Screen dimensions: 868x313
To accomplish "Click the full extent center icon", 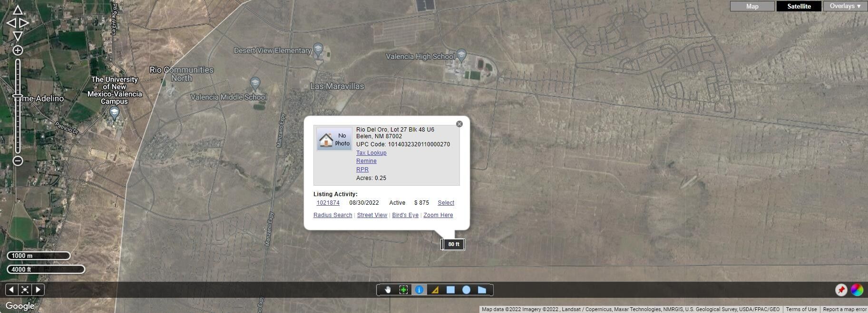I will point(25,289).
